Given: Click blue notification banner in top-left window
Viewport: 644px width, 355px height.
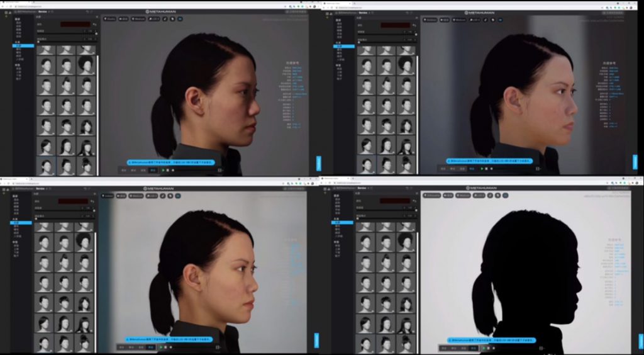Looking at the screenshot, I should 171,162.
